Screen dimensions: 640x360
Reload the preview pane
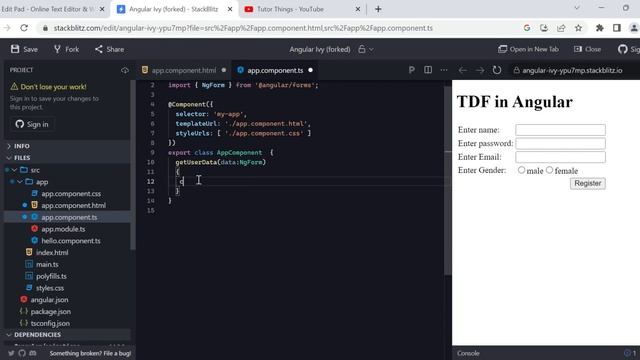[x=497, y=70]
